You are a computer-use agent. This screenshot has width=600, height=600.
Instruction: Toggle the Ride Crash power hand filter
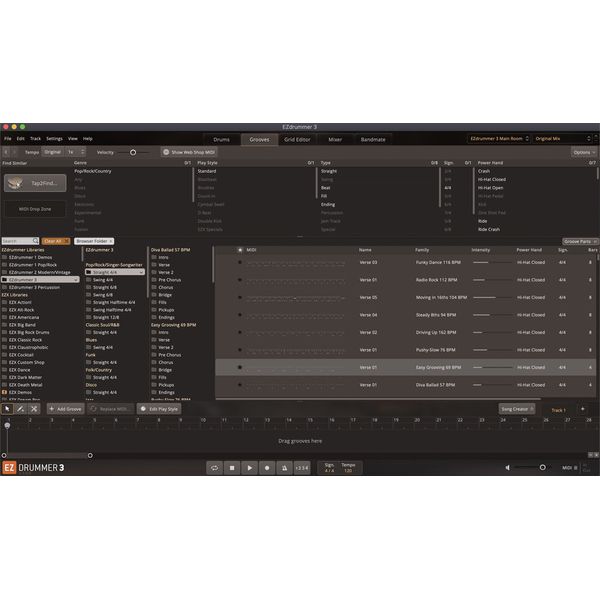489,229
